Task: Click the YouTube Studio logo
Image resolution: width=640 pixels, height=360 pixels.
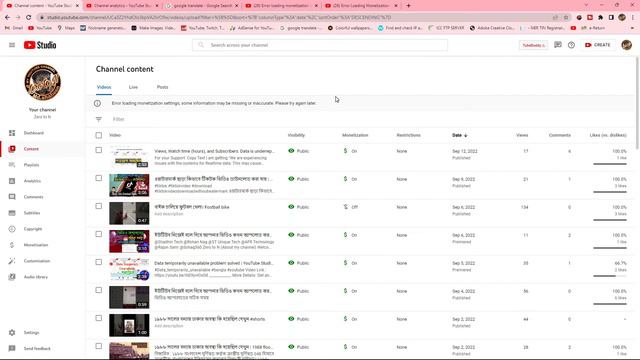Action: [40, 45]
